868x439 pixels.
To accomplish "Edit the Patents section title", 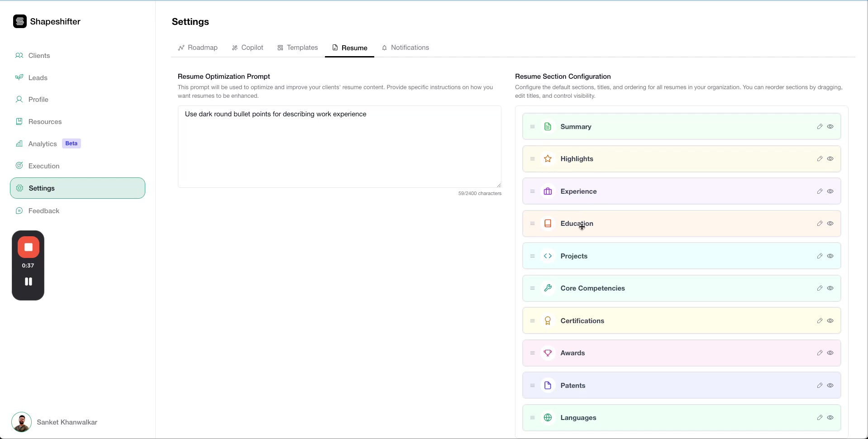I will tap(820, 385).
